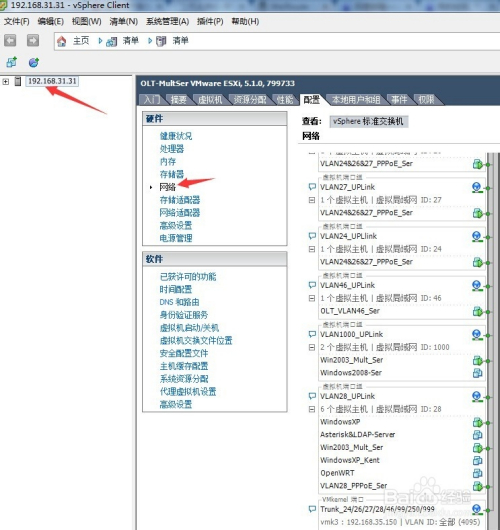Switch to the 摘要 tab
The height and width of the screenshot is (530, 500).
tap(179, 100)
